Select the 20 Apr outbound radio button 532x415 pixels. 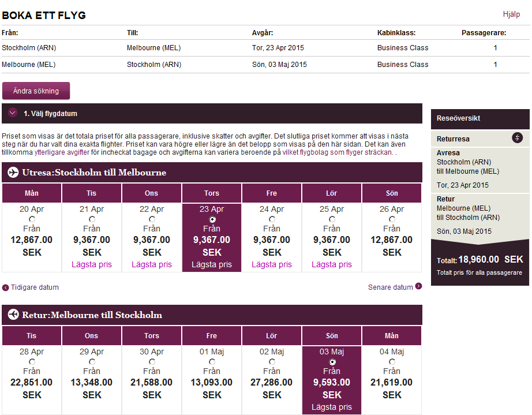(x=32, y=219)
